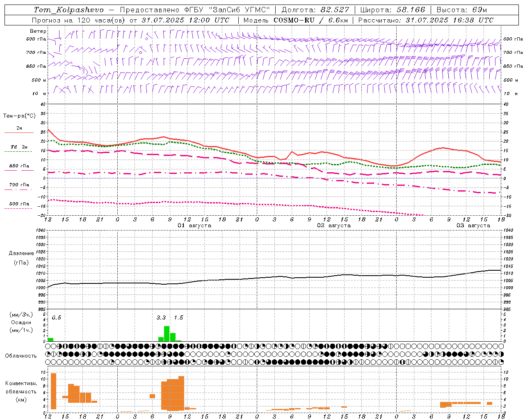Click the Высота: 69м value
This screenshot has height=420, width=525.
(x=462, y=10)
